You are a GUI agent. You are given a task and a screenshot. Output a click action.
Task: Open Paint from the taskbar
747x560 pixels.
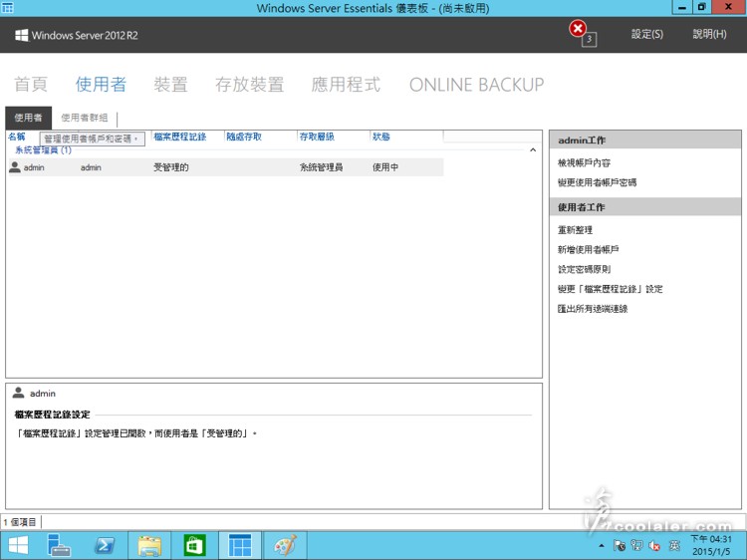pos(285,545)
